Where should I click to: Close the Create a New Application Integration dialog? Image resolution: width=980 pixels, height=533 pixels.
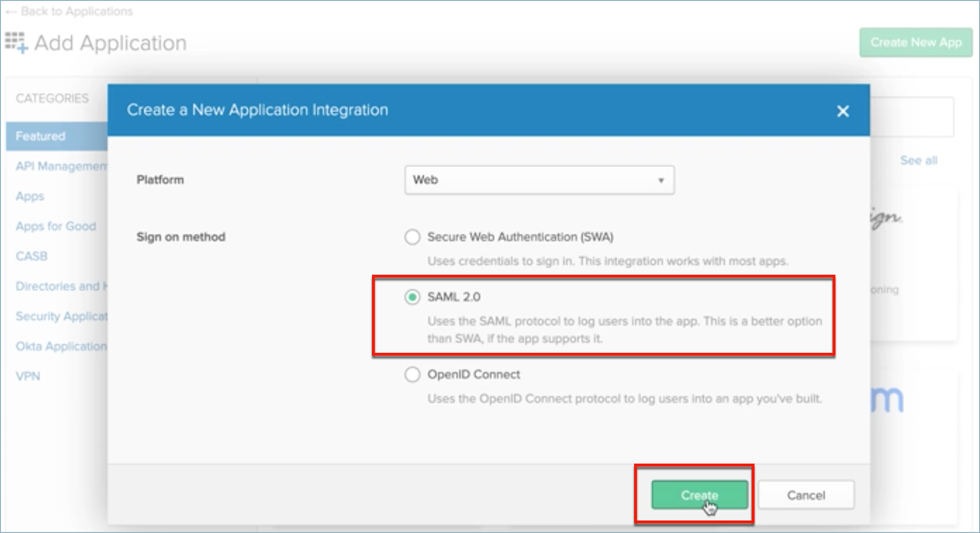tap(843, 111)
